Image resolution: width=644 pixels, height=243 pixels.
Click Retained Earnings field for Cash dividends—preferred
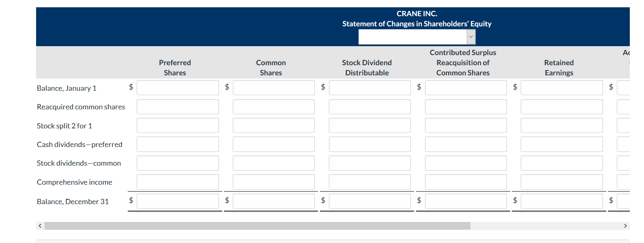click(562, 144)
